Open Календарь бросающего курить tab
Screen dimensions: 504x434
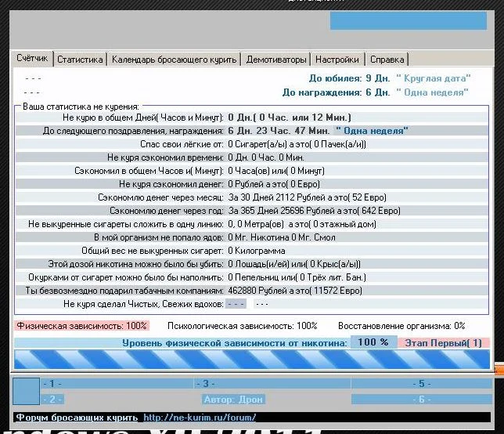click(174, 60)
